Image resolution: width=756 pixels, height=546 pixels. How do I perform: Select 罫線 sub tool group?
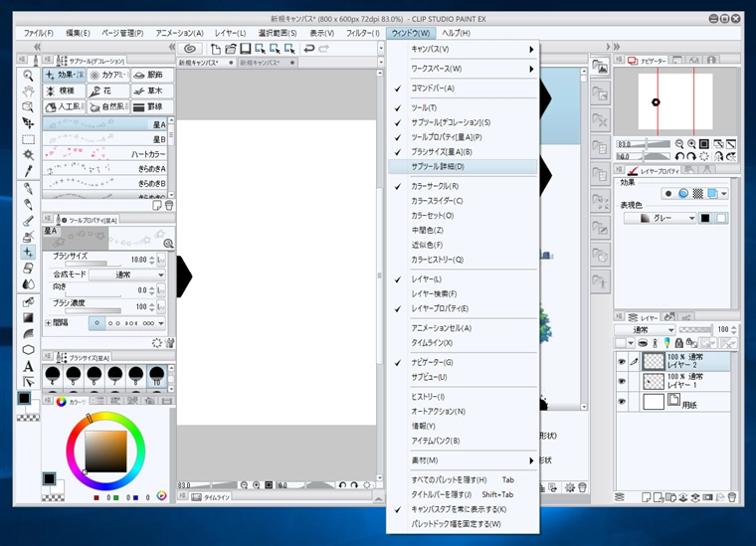(x=152, y=106)
